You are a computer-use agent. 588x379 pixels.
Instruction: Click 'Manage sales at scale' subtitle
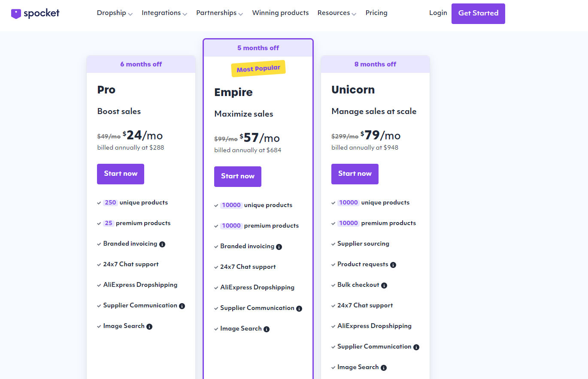tap(374, 111)
